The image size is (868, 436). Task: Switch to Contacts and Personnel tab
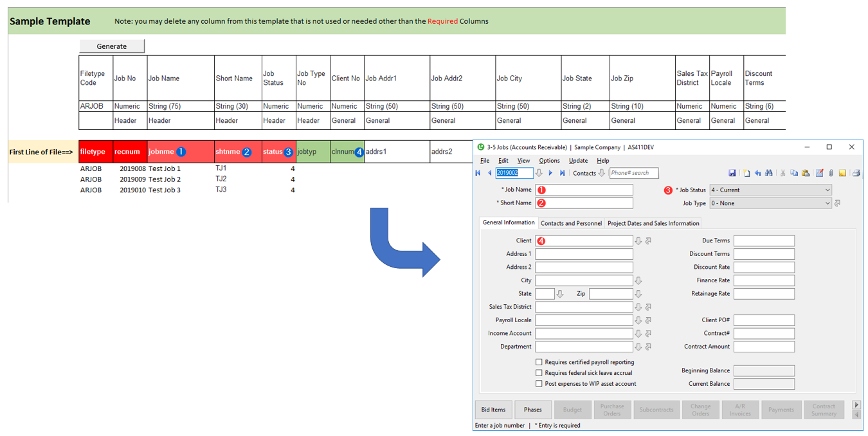click(571, 223)
